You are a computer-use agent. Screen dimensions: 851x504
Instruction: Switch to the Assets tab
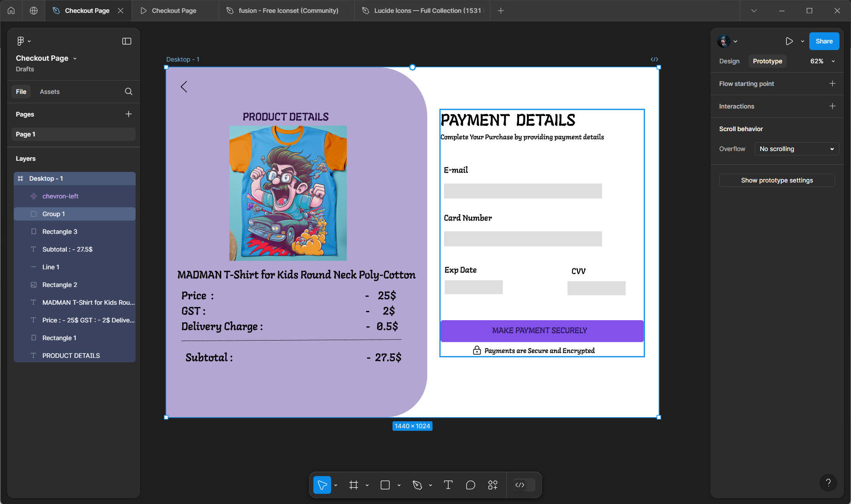49,92
